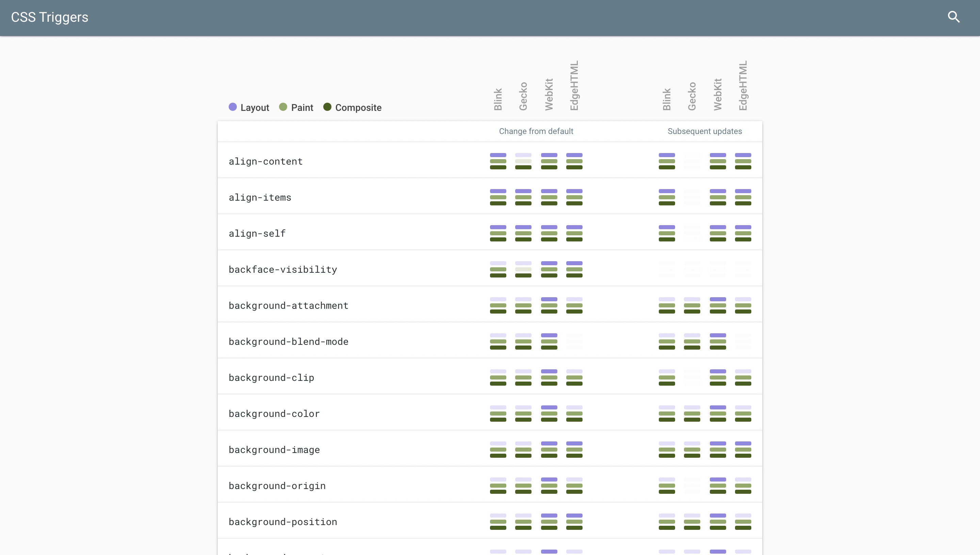This screenshot has width=980, height=555.
Task: Click WebKit indicator bars for backface-visibility change from default
Action: click(549, 269)
